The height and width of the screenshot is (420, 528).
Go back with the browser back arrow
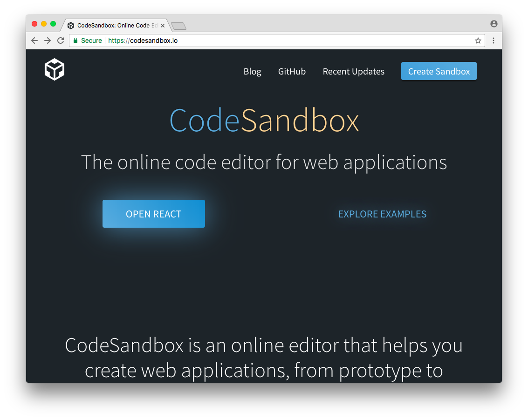(34, 41)
